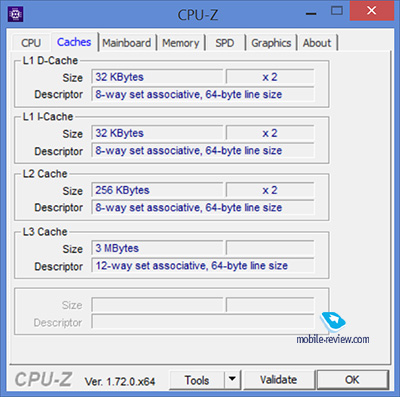Click the L1 I-Cache group label
The height and width of the screenshot is (397, 400).
pos(48,117)
